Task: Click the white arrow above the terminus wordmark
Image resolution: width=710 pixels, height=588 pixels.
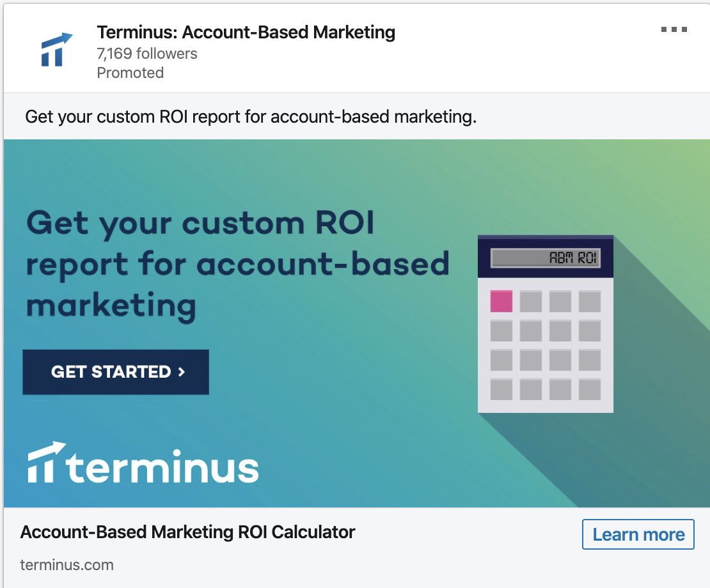Action: point(46,449)
